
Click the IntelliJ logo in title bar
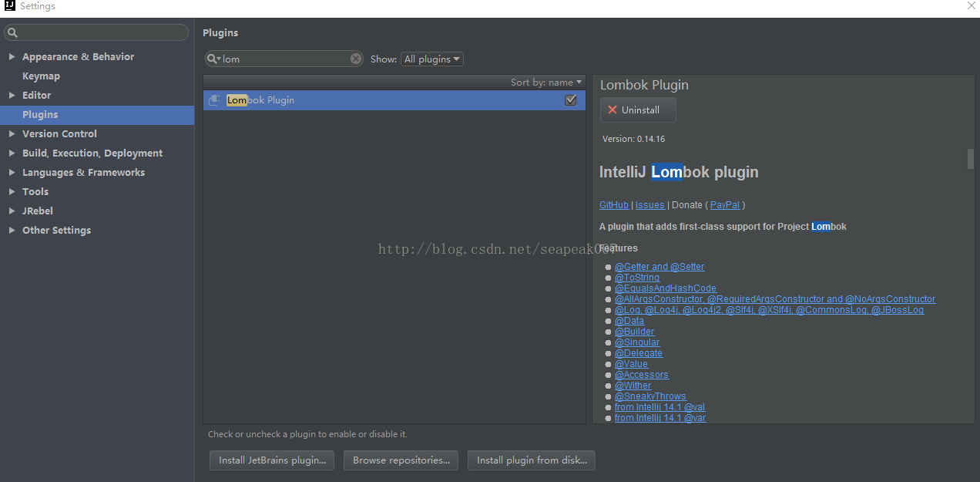[x=10, y=6]
